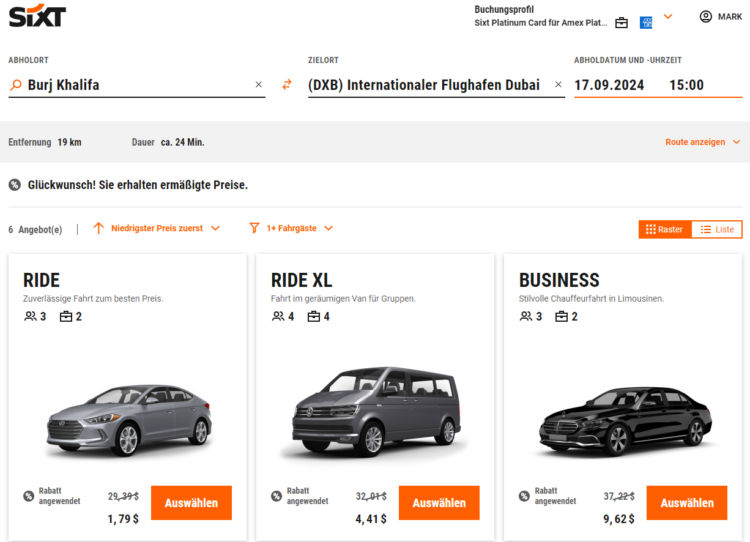The height and width of the screenshot is (542, 750).
Task: Click the discount badge icon by Glückwunsch
Action: tap(15, 185)
